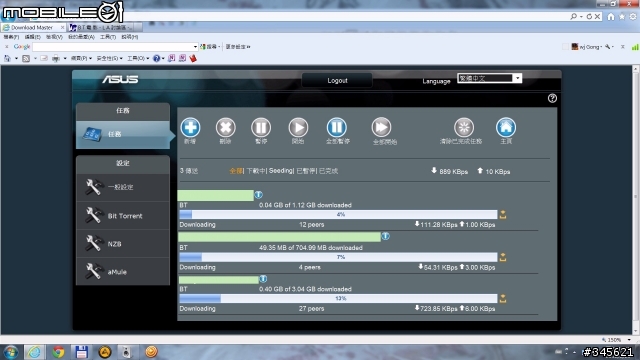The width and height of the screenshot is (640, 360).
Task: Open info icon for the 1.12 GB task
Action: point(258,195)
